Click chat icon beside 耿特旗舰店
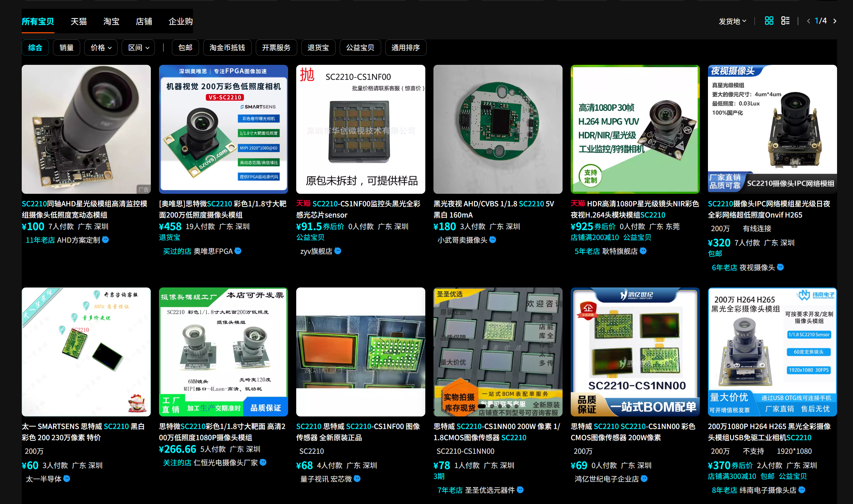 (643, 251)
